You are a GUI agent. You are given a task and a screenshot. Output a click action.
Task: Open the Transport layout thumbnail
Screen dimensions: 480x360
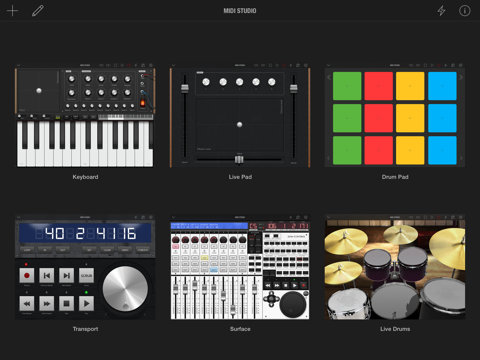pyautogui.click(x=85, y=267)
